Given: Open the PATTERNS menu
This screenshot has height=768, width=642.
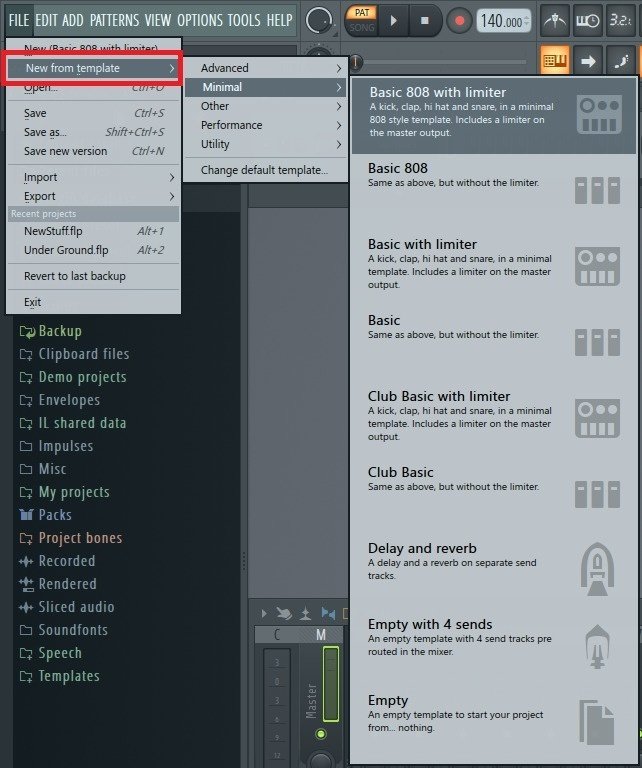Looking at the screenshot, I should [x=114, y=20].
